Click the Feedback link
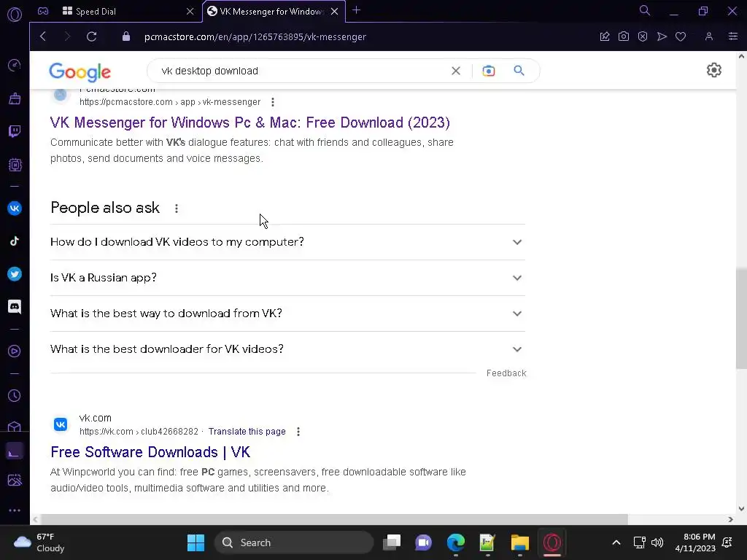Viewport: 747px width, 560px height. (x=506, y=373)
